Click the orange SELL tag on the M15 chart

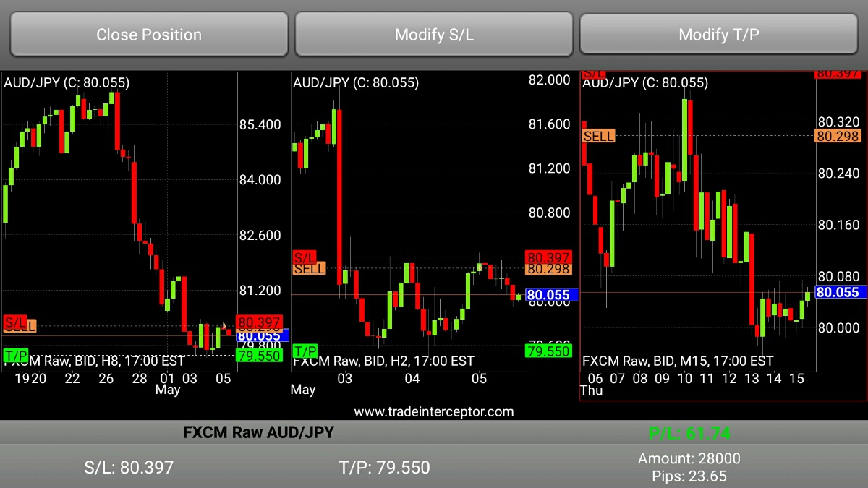[x=599, y=136]
